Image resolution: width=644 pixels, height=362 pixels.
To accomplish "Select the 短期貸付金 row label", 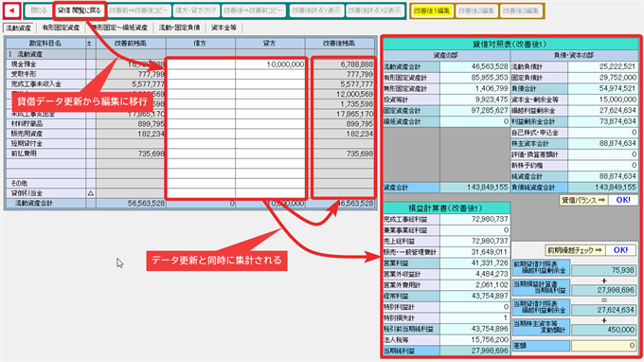I will coord(46,144).
